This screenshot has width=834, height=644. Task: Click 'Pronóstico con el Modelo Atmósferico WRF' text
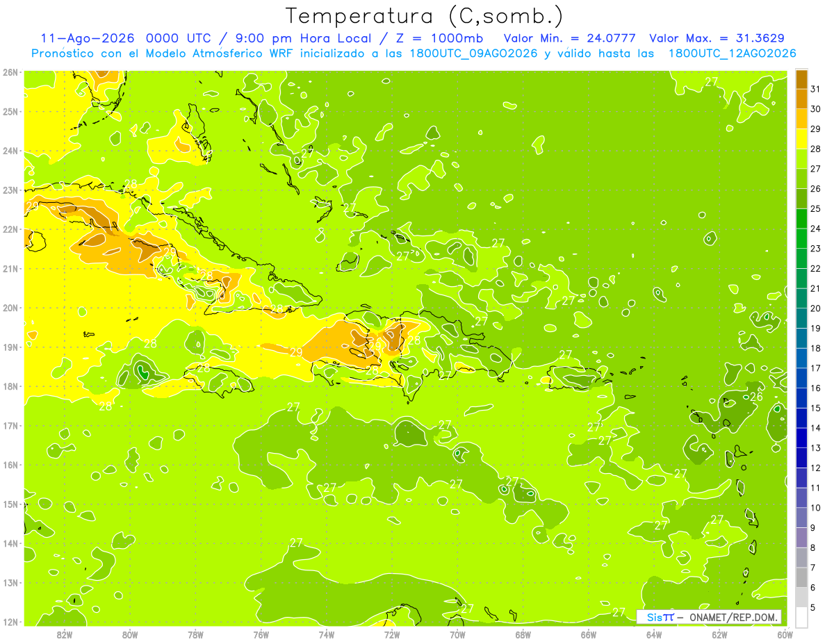coord(163,53)
